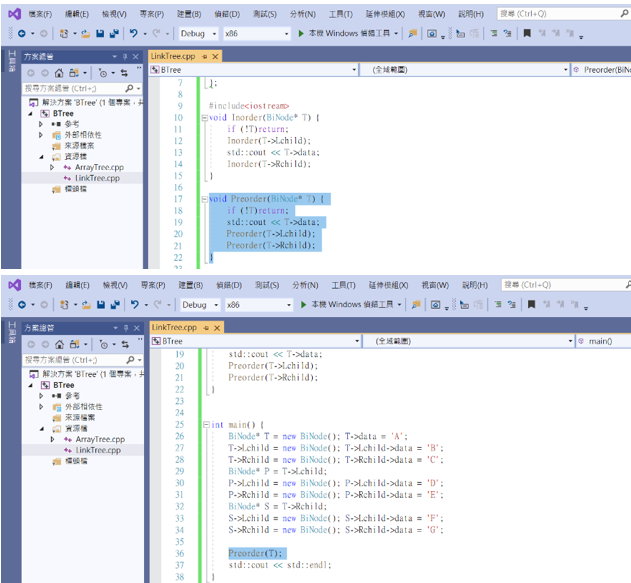
Task: Toggle pin on lower LinkTree.cpp tab
Action: [x=206, y=328]
